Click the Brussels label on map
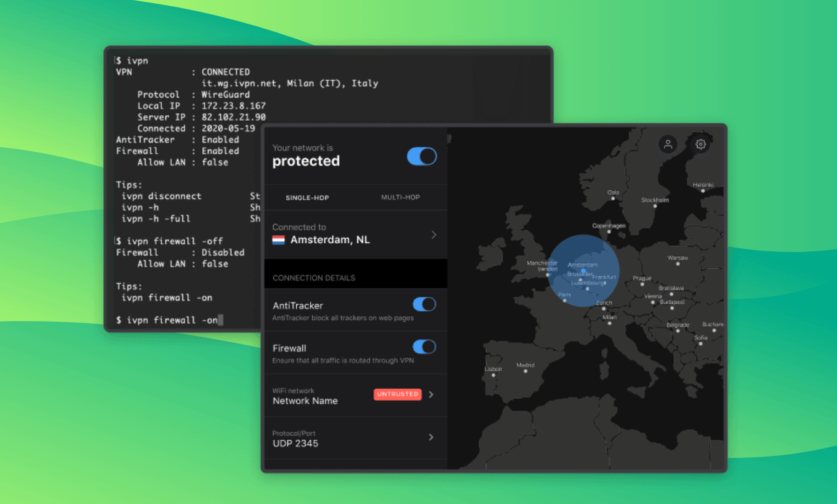This screenshot has width=837, height=504. tap(580, 274)
